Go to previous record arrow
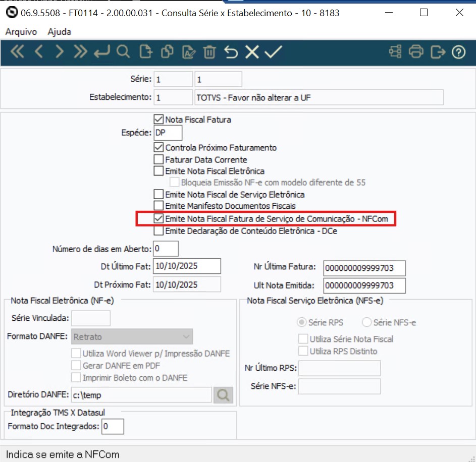 (38, 51)
